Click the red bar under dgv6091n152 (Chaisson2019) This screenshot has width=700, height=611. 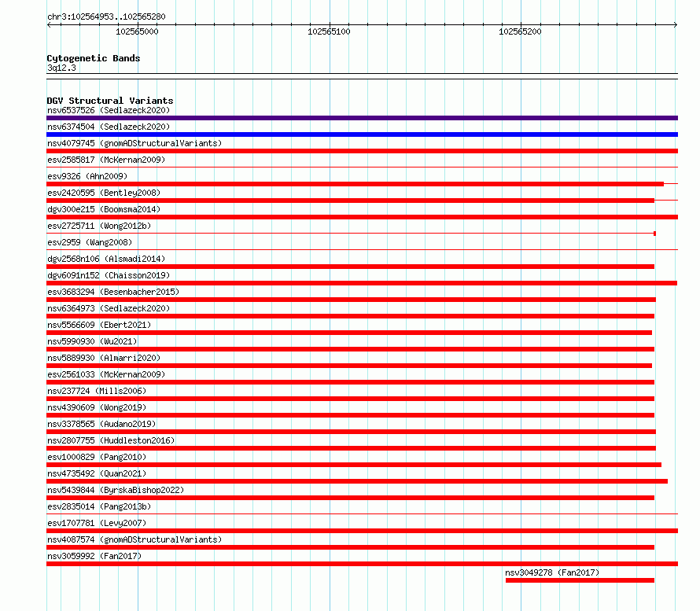point(362,283)
